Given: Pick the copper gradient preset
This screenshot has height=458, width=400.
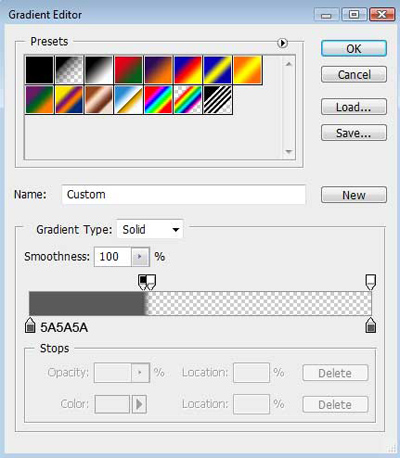Looking at the screenshot, I should point(99,100).
